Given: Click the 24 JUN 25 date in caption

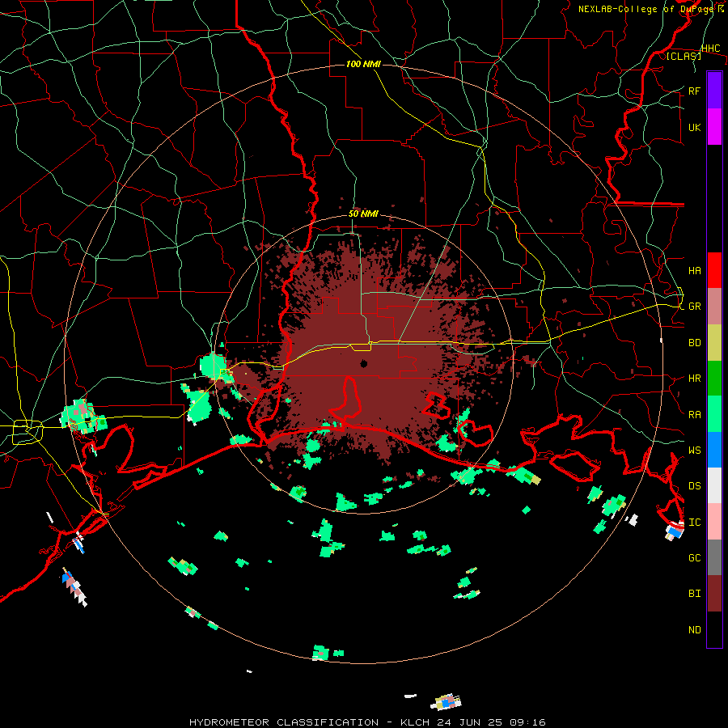Looking at the screenshot, I should (469, 722).
